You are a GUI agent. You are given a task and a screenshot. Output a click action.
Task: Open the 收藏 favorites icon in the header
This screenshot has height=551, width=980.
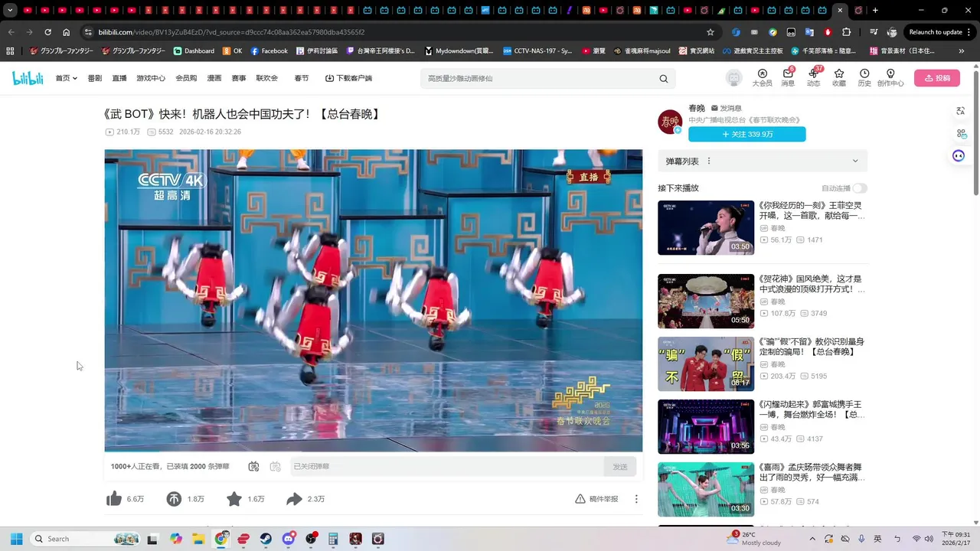coord(839,78)
